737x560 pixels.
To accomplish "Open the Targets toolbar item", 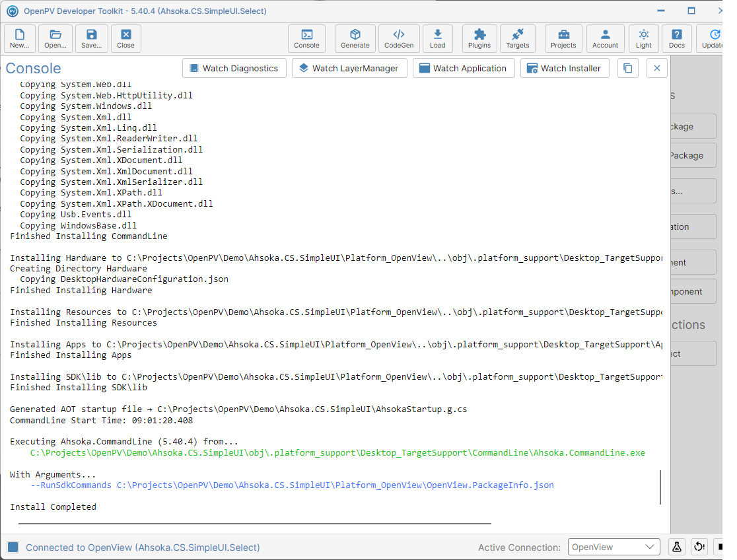I will pyautogui.click(x=518, y=38).
